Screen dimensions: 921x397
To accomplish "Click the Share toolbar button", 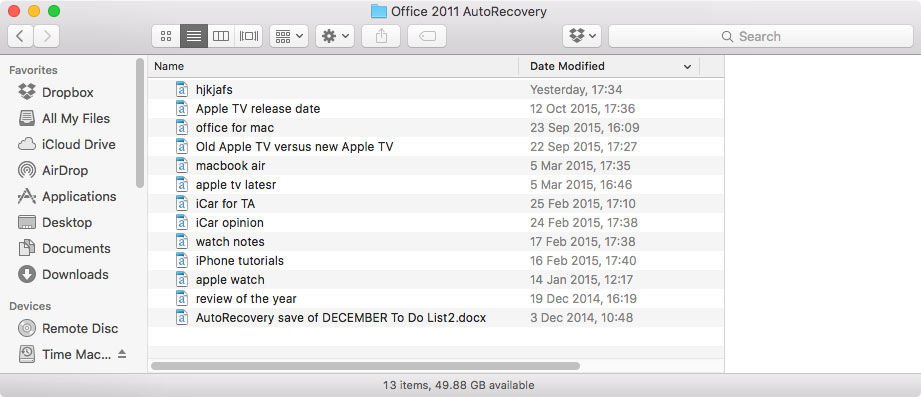I will coord(381,36).
